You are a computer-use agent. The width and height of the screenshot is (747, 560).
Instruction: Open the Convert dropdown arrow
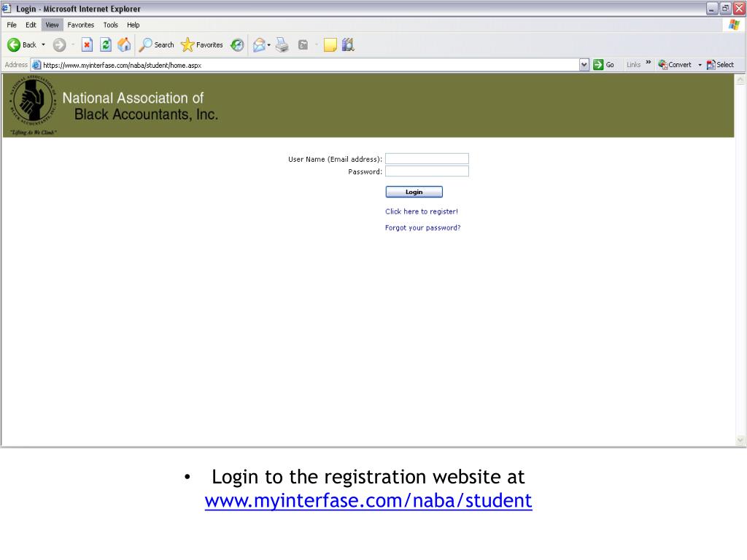tap(700, 65)
